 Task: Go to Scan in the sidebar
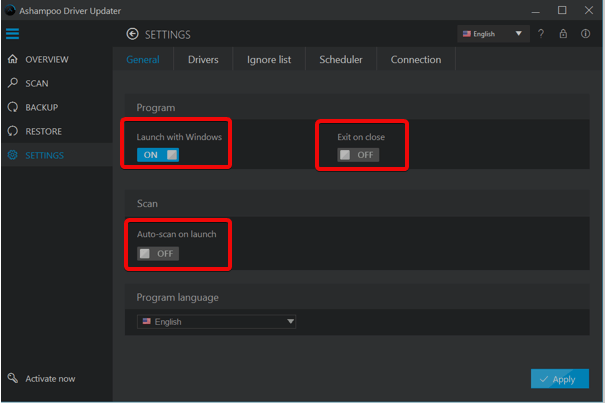[36, 84]
